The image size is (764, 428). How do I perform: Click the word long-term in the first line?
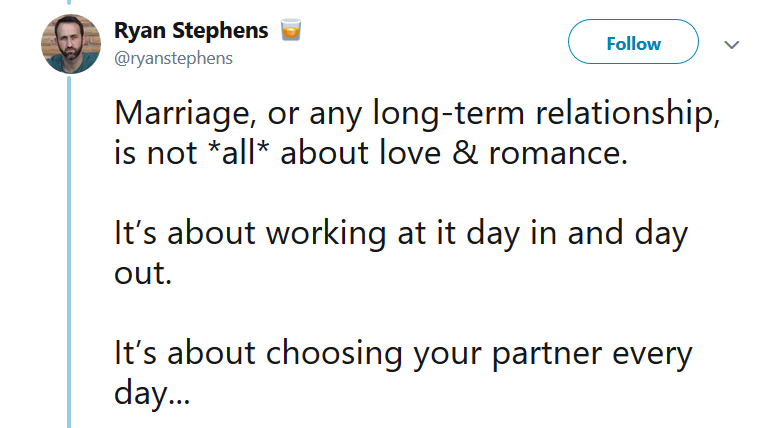coord(448,113)
